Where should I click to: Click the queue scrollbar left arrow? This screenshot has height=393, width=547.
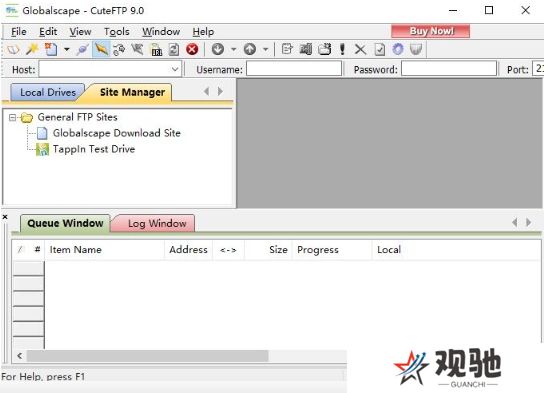(20, 356)
